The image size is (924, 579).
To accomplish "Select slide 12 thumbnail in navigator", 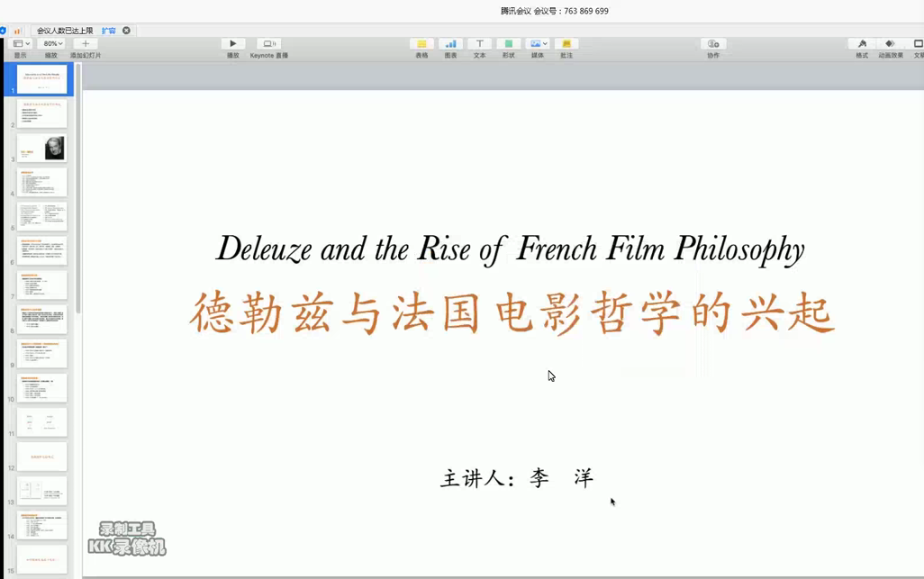I will tap(41, 457).
